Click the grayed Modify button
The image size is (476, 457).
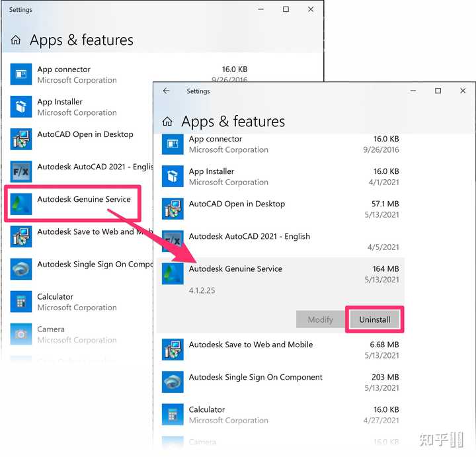pyautogui.click(x=320, y=319)
